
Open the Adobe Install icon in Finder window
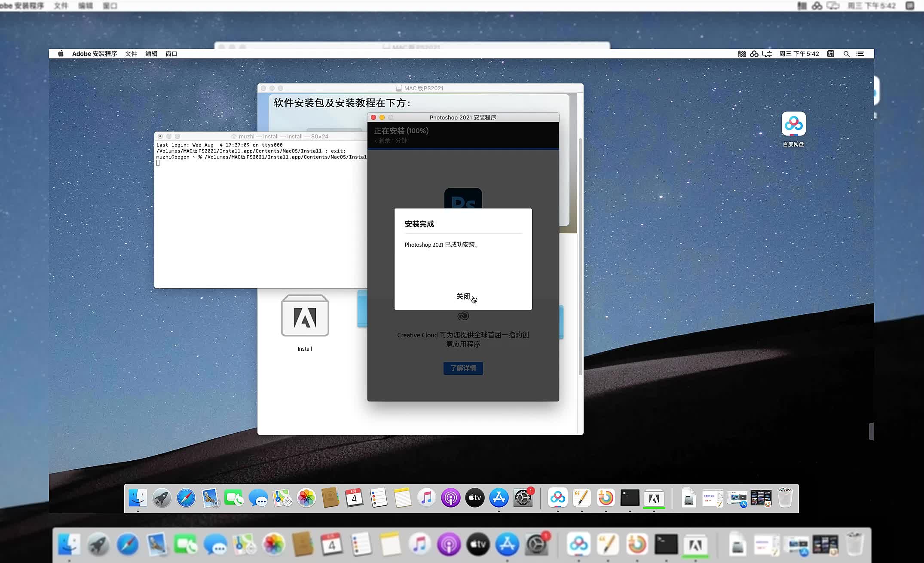click(x=305, y=316)
